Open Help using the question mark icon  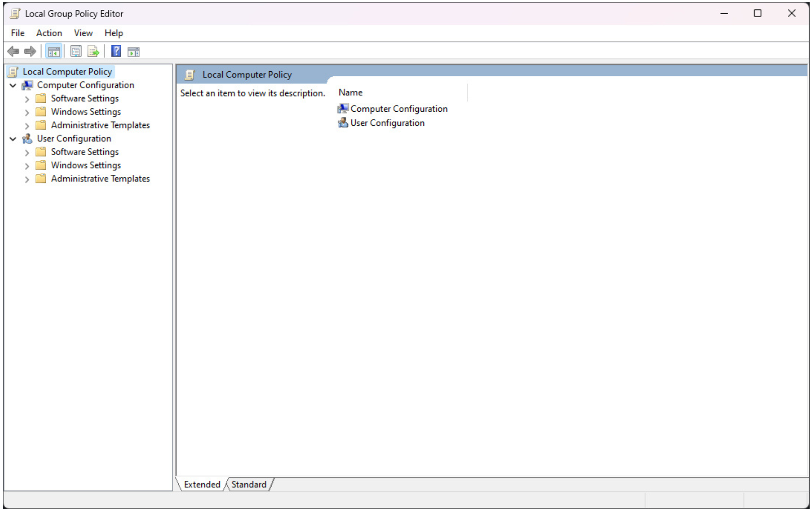click(x=116, y=51)
